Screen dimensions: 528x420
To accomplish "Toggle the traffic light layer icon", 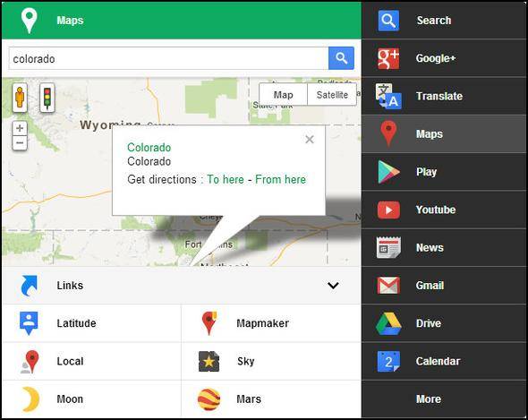I will 47,98.
